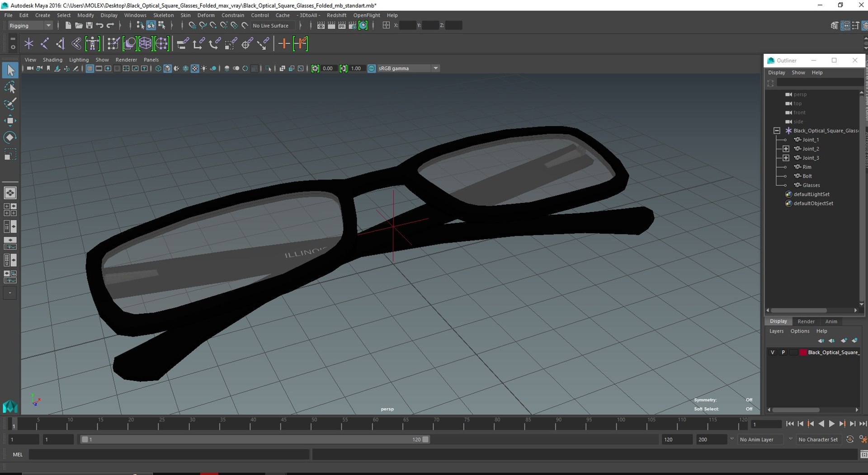Create a new scene file

click(68, 26)
